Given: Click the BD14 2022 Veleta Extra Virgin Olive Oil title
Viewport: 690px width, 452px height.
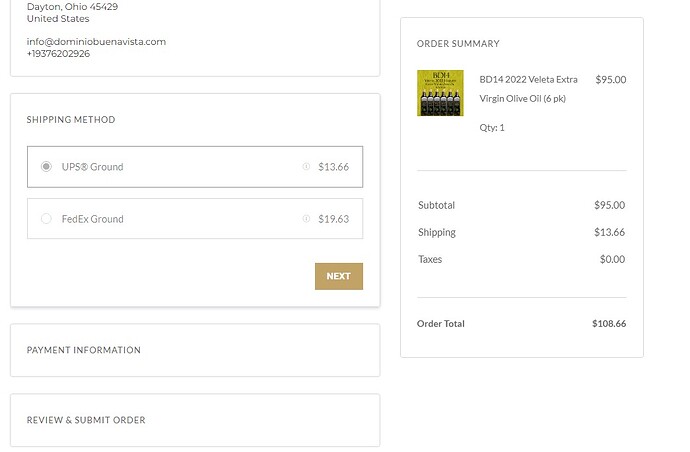Looking at the screenshot, I should click(x=528, y=89).
